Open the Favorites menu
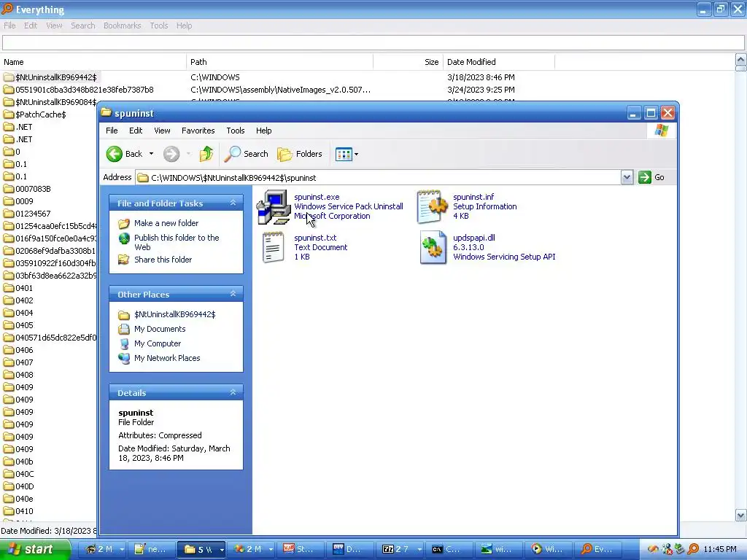Screen dimensions: 747x560 198,131
